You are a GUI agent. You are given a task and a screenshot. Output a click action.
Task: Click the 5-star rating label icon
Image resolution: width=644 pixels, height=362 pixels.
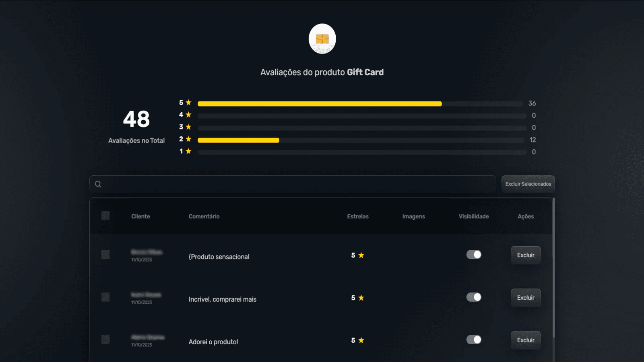coord(188,103)
